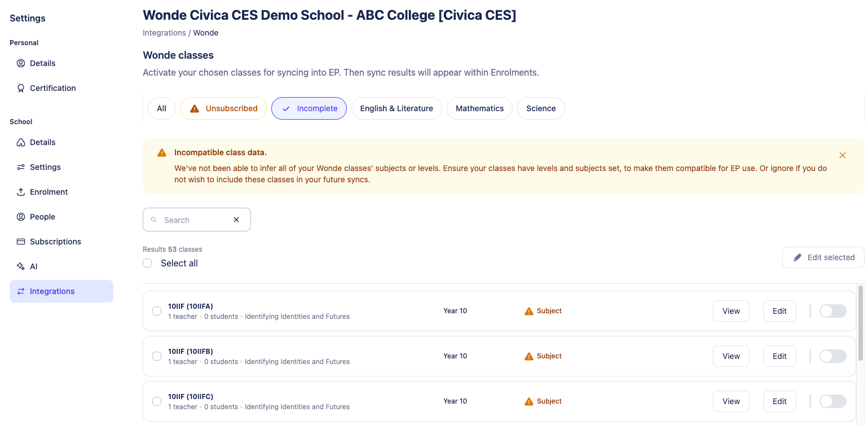Viewport: 868px width, 425px height.
Task: Enable sync toggle for class 10IIFA
Action: pyautogui.click(x=832, y=311)
